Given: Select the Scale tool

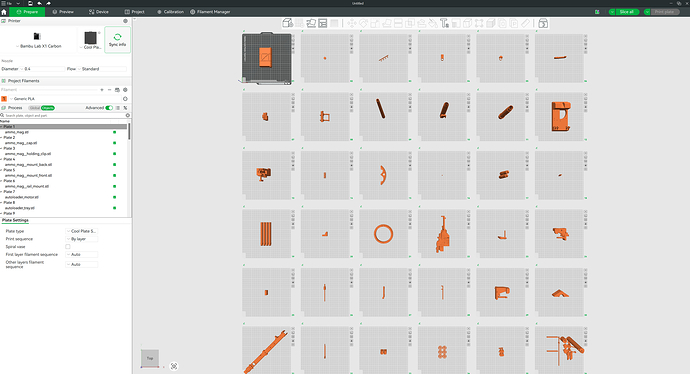Looking at the screenshot, I should click(x=375, y=23).
